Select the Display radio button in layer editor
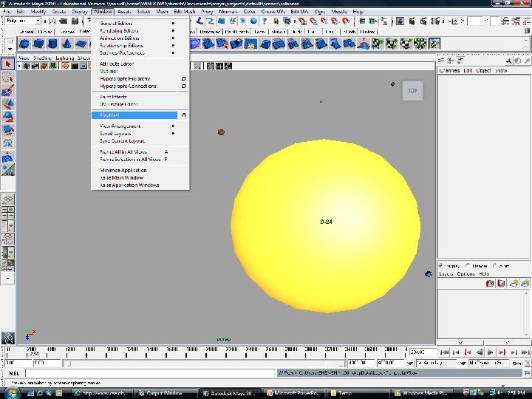532x399 pixels. click(442, 265)
